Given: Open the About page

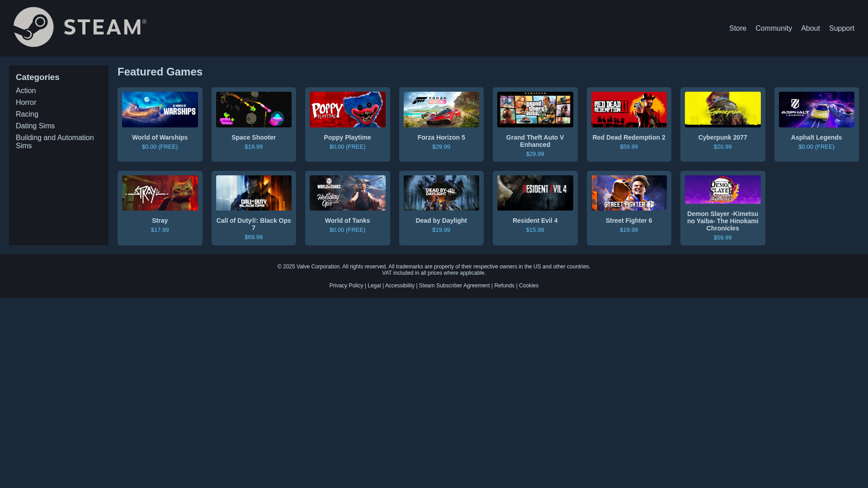Looking at the screenshot, I should [810, 28].
